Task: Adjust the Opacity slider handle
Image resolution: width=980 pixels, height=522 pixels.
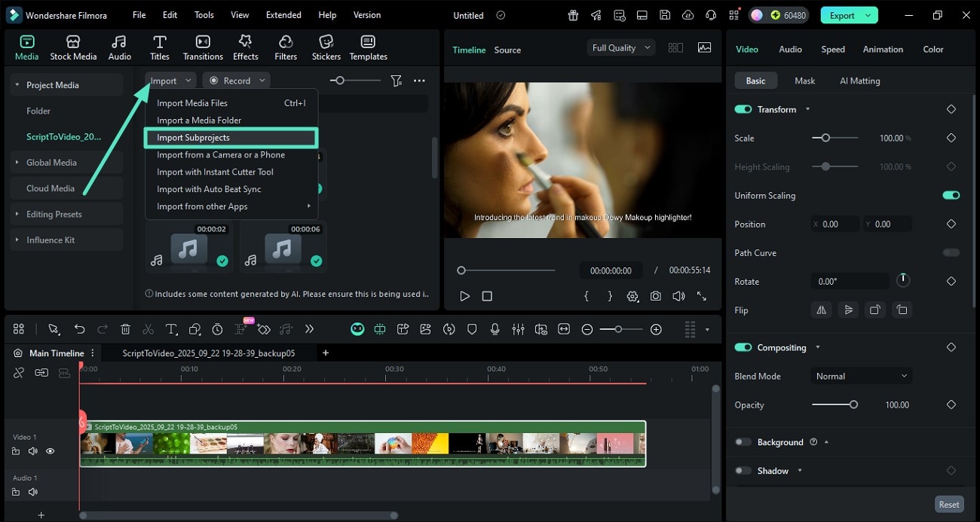Action: (853, 404)
